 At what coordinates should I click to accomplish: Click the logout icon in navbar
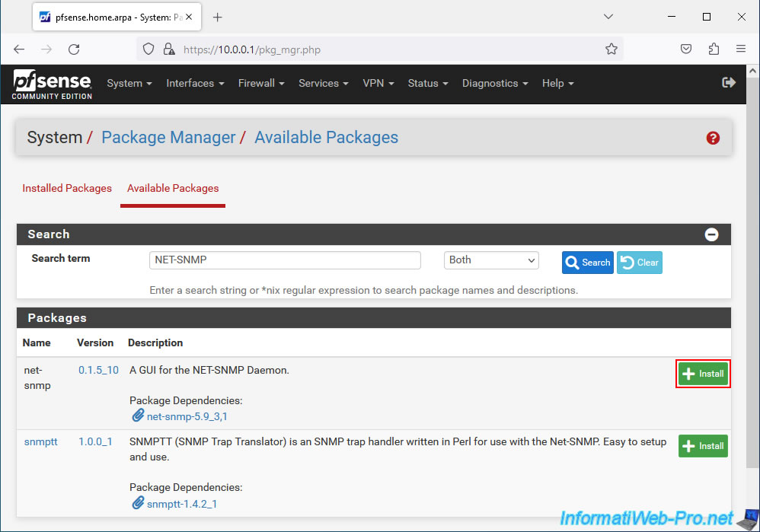point(729,83)
